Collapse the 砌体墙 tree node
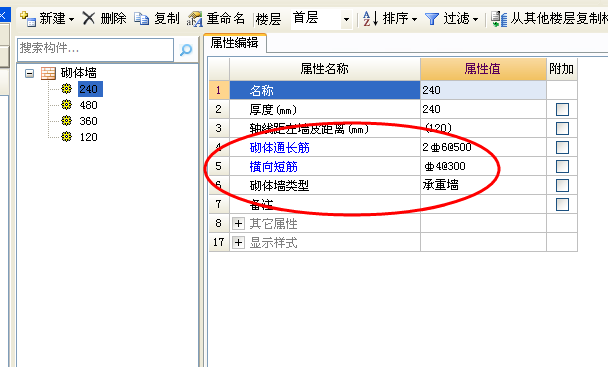 29,73
